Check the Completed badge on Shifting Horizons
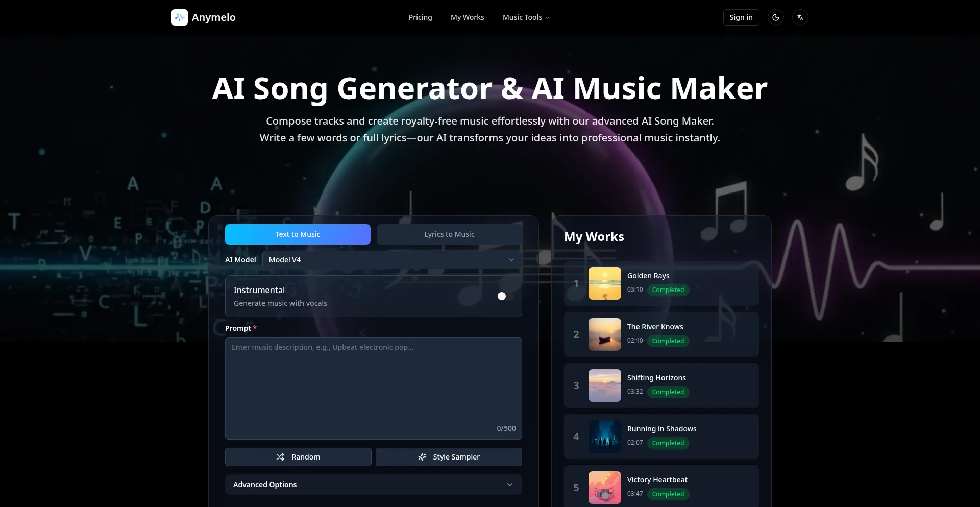Viewport: 980px width, 507px height. click(668, 392)
